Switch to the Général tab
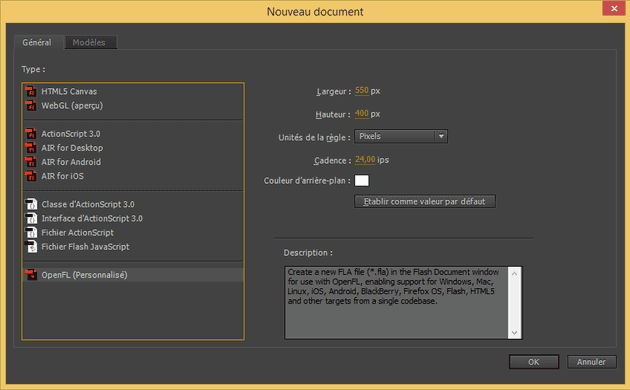The height and width of the screenshot is (390, 630). pyautogui.click(x=37, y=42)
